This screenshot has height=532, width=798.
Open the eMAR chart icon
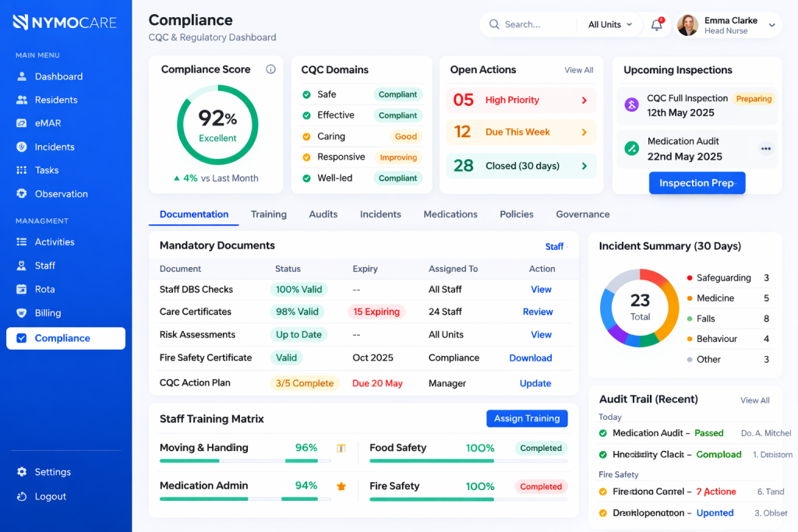pyautogui.click(x=21, y=123)
